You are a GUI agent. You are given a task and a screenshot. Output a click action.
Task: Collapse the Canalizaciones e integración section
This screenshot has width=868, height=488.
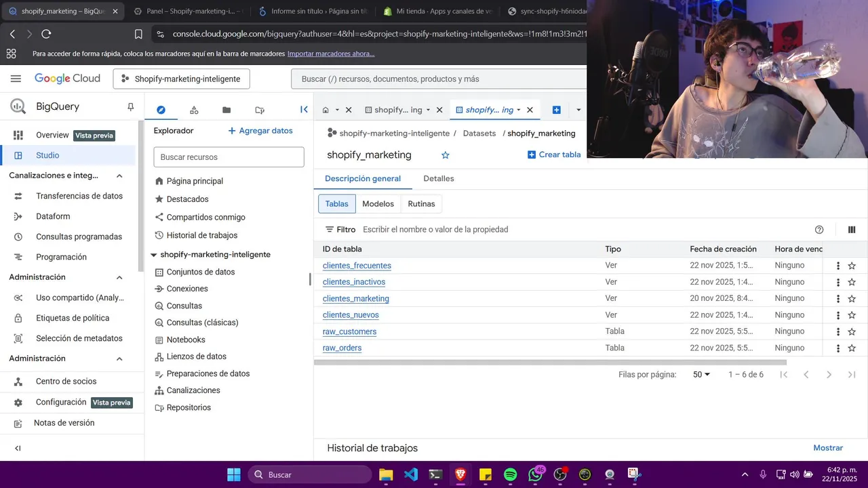coord(119,176)
